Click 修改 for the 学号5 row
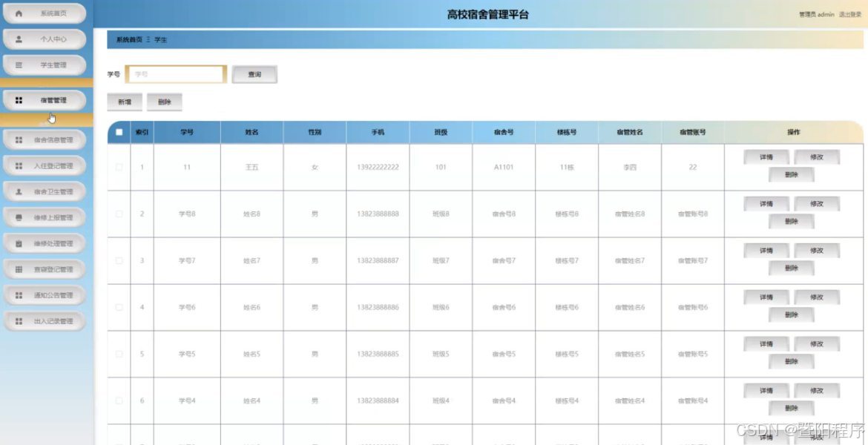The image size is (868, 445). (x=817, y=343)
